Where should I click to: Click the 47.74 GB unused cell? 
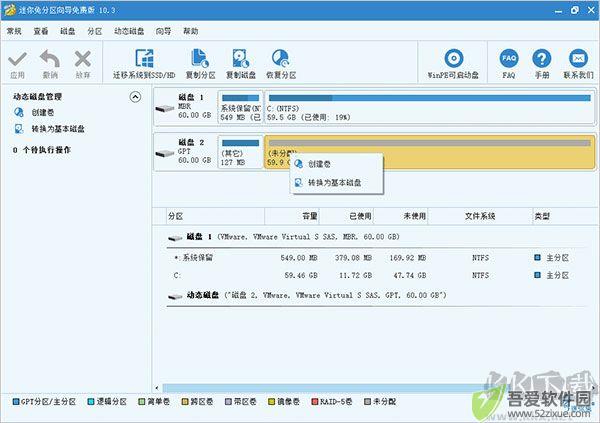pos(410,275)
